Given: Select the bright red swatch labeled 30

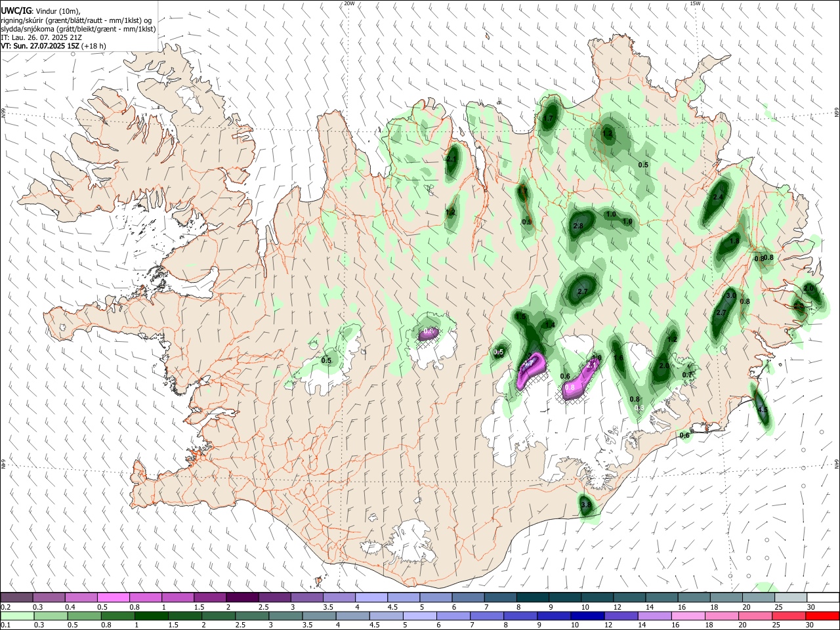Looking at the screenshot, I should click(x=822, y=616).
